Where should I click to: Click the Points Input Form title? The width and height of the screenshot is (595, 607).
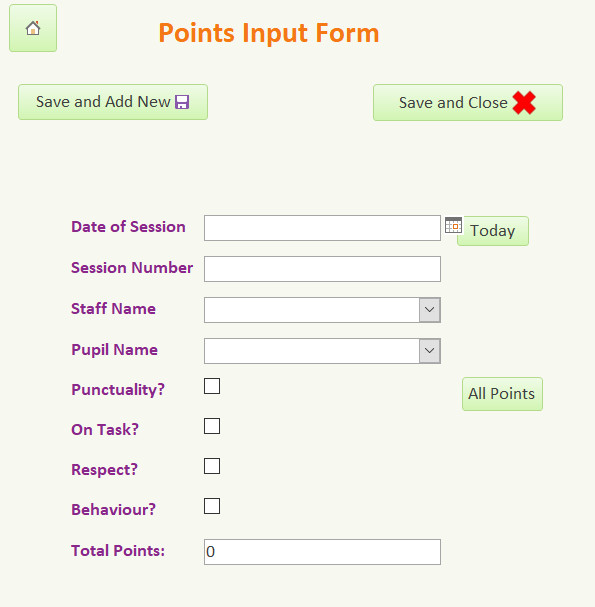coord(269,33)
